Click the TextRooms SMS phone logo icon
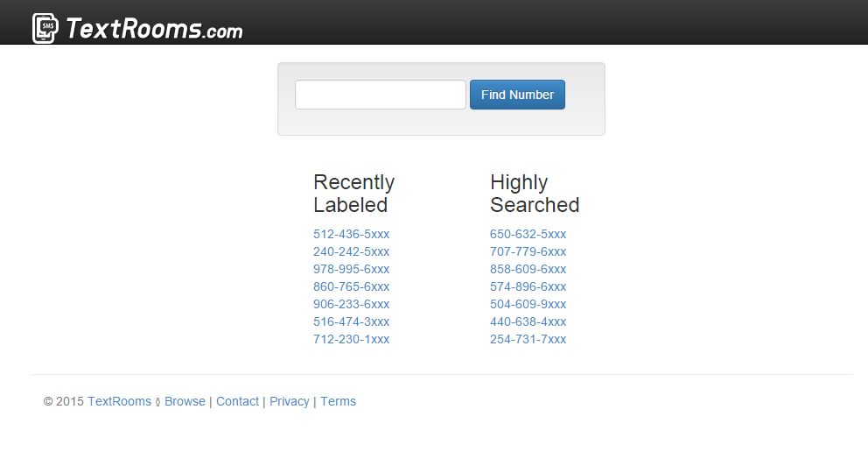This screenshot has width=868, height=466. point(45,28)
